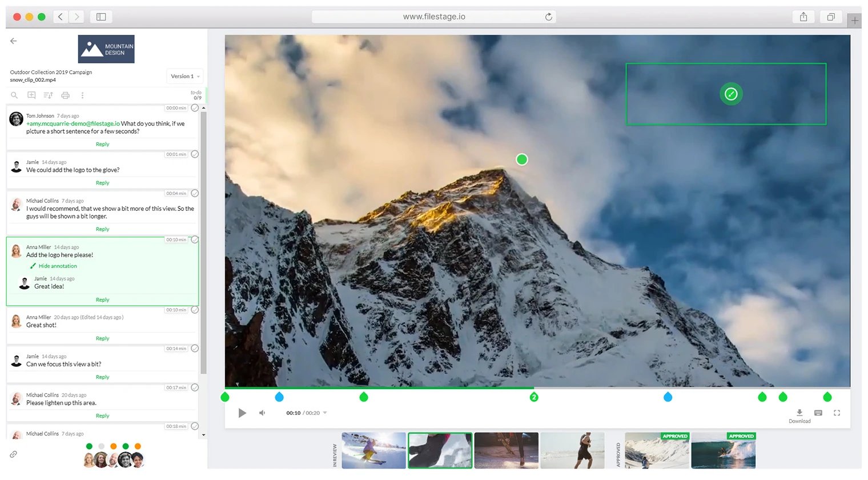Open the Version 1 dropdown
The height and width of the screenshot is (480, 868).
click(x=185, y=77)
